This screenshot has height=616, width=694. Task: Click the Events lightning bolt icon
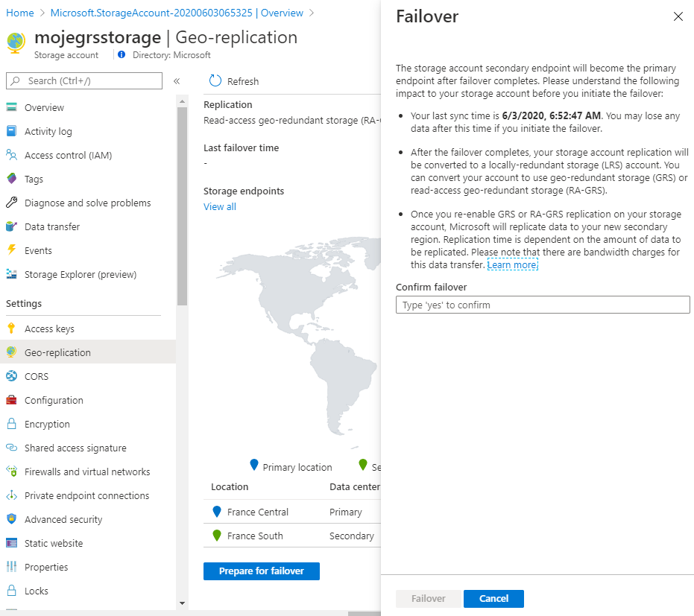pos(11,250)
